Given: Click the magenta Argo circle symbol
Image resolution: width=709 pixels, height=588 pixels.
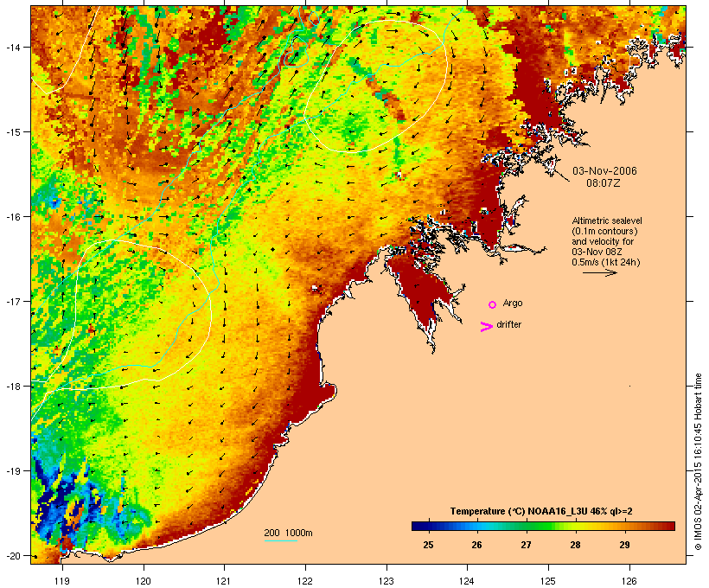Looking at the screenshot, I should pos(493,304).
